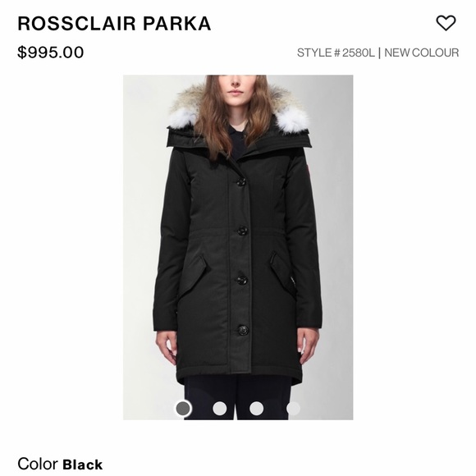
Task: Click the STYLE # 2580L label
Action: [336, 53]
